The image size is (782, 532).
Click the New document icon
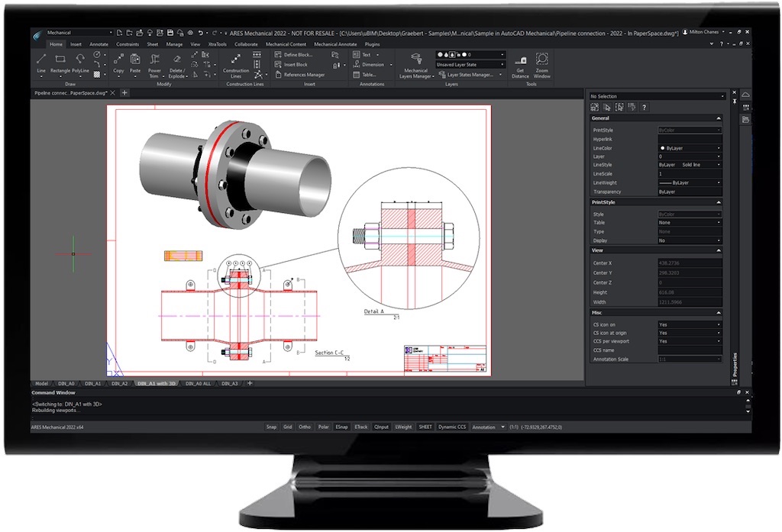coord(119,33)
